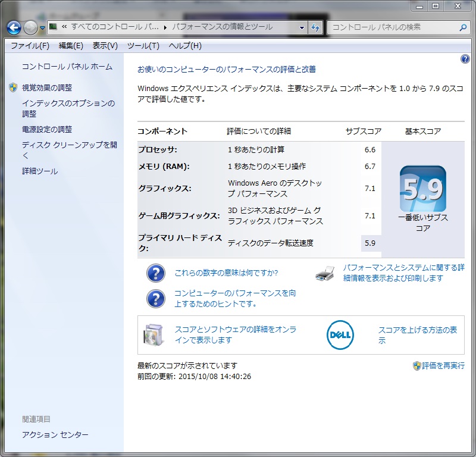This screenshot has width=476, height=457.
Task: Open スコアを上げる方法の表示 link
Action: pyautogui.click(x=418, y=335)
